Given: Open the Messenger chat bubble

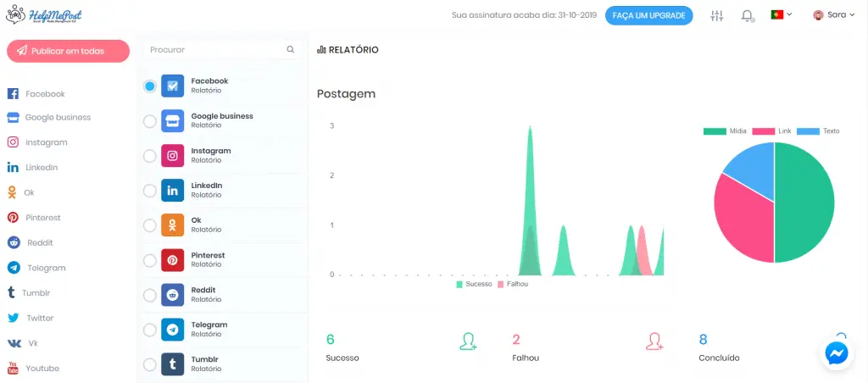Looking at the screenshot, I should (837, 352).
